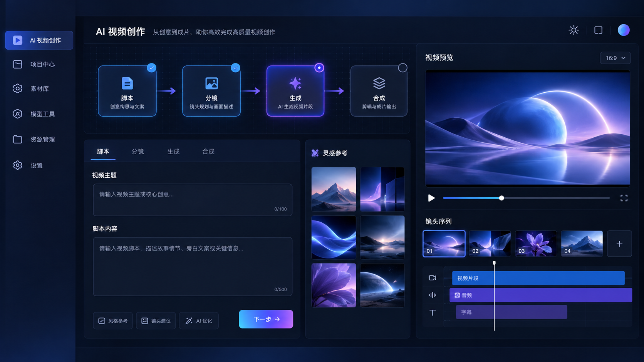Screen dimensions: 644x362
Task: Click the 镜头建议 button
Action: click(156, 321)
